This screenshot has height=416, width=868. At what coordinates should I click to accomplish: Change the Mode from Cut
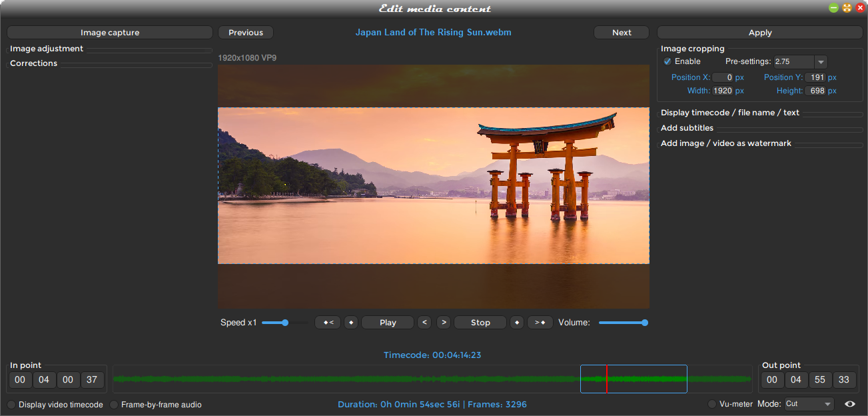809,404
